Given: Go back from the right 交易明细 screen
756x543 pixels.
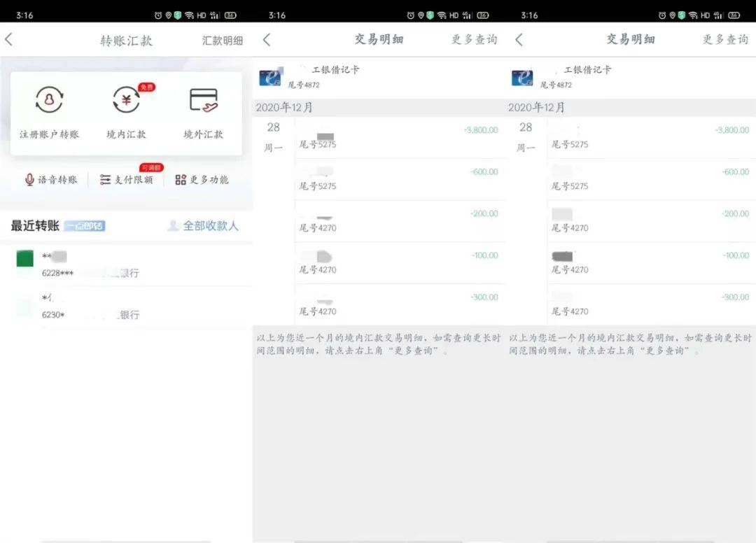Looking at the screenshot, I should coord(519,39).
